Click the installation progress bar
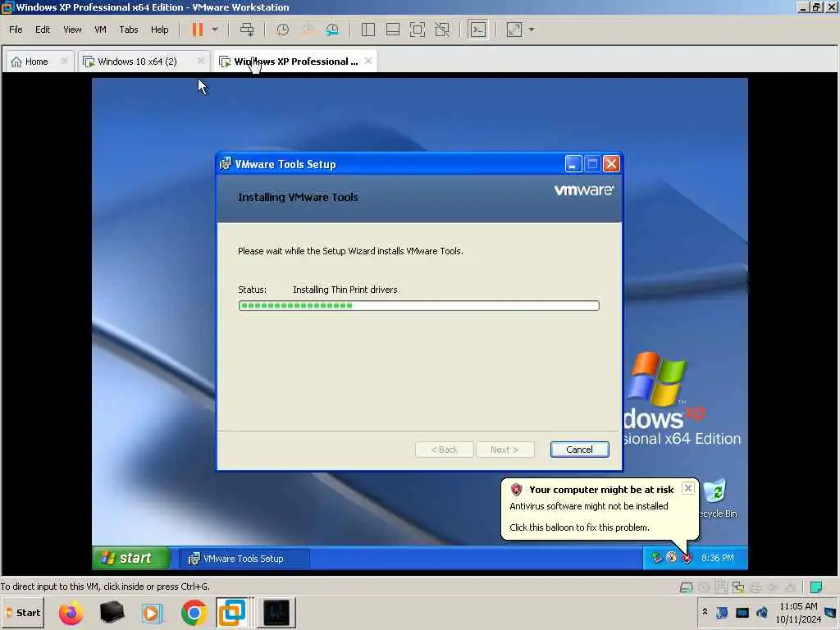Viewport: 840px width, 630px height. click(x=418, y=305)
